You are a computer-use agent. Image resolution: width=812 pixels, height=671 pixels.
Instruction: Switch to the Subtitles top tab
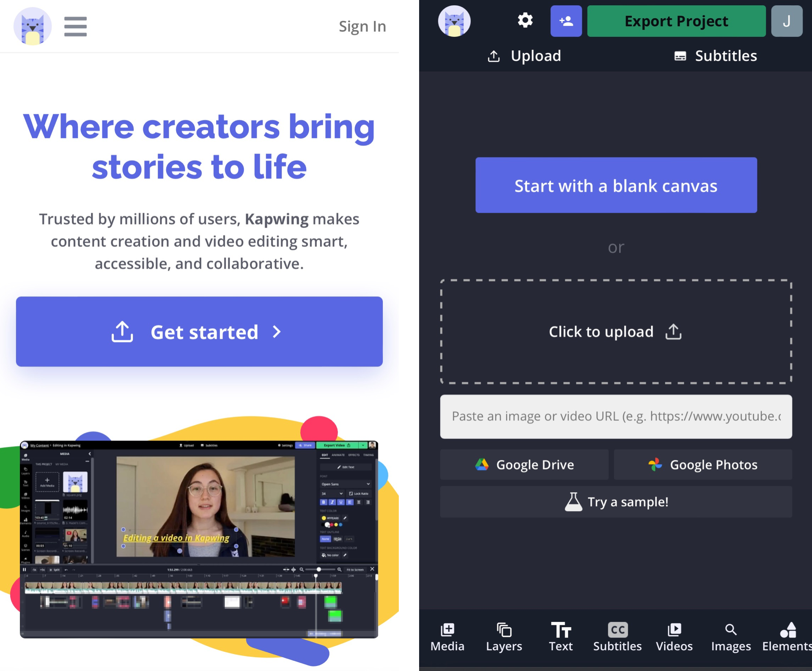(x=716, y=56)
